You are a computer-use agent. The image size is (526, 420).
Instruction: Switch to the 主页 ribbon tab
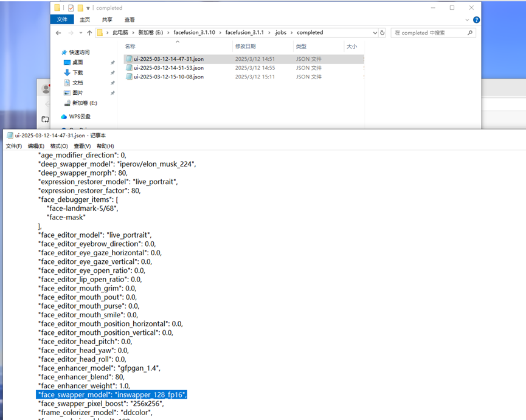click(85, 19)
